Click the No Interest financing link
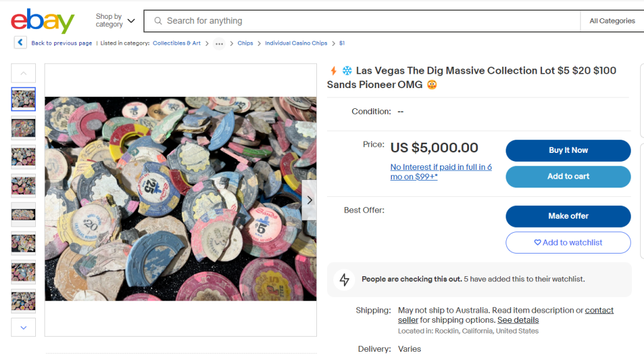 tap(441, 172)
